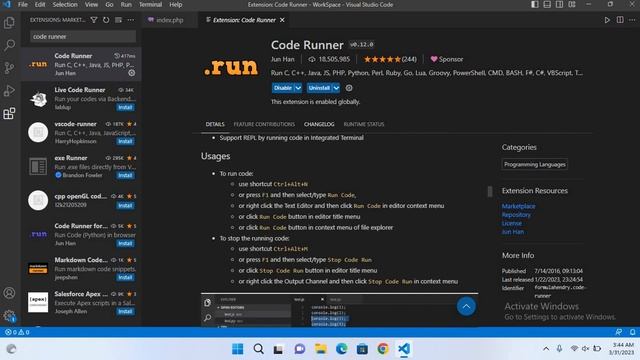
Task: Open Microsoft Edge from taskbar
Action: coord(342,349)
